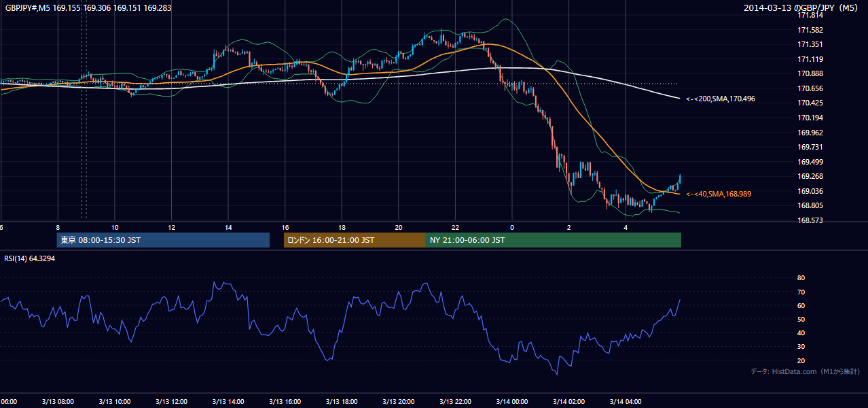Click hour tick 2 under price chart
Screen dimensions: 868x408
569,228
